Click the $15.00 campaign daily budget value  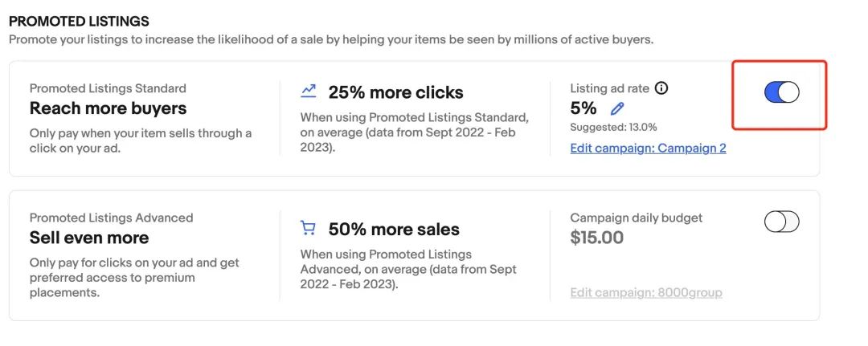click(596, 238)
